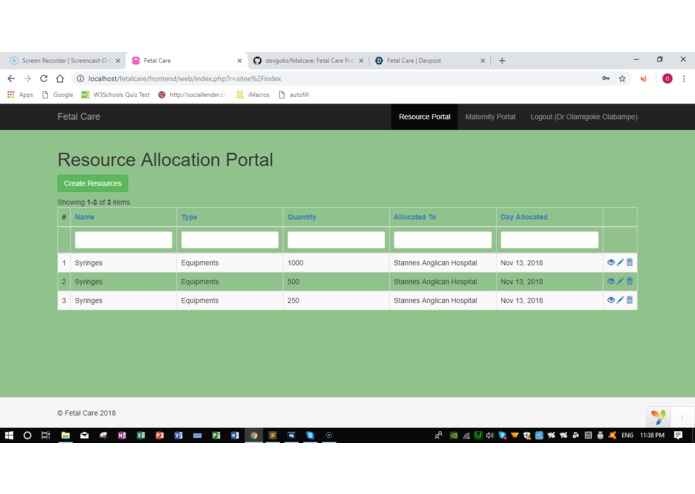Open the Chrome profile avatar
Image resolution: width=695 pixels, height=494 pixels.
667,78
